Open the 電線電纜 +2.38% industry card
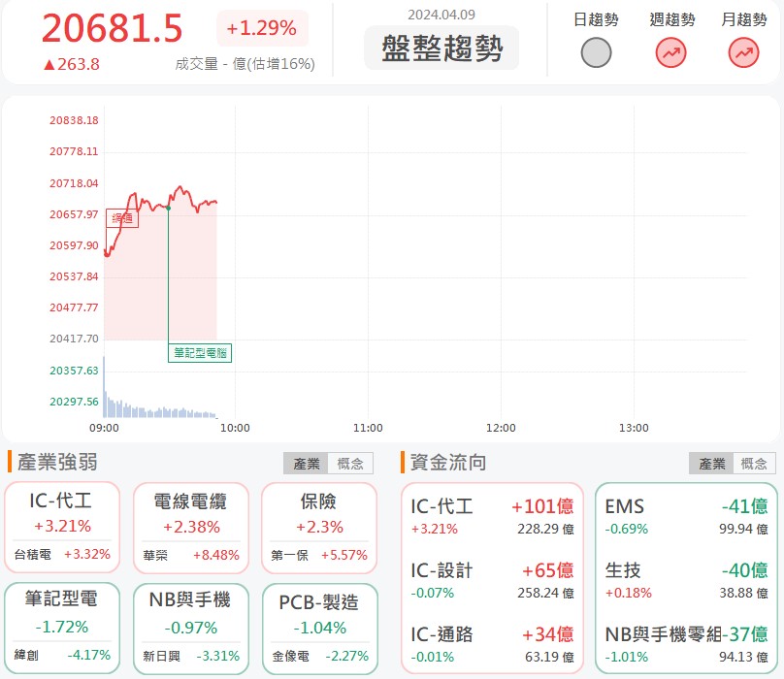The width and height of the screenshot is (784, 679). 191,528
